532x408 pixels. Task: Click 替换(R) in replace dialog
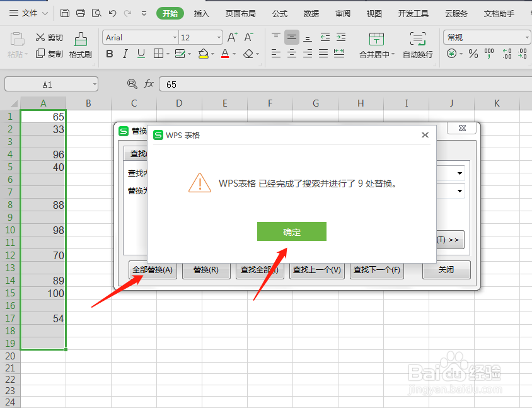206,270
